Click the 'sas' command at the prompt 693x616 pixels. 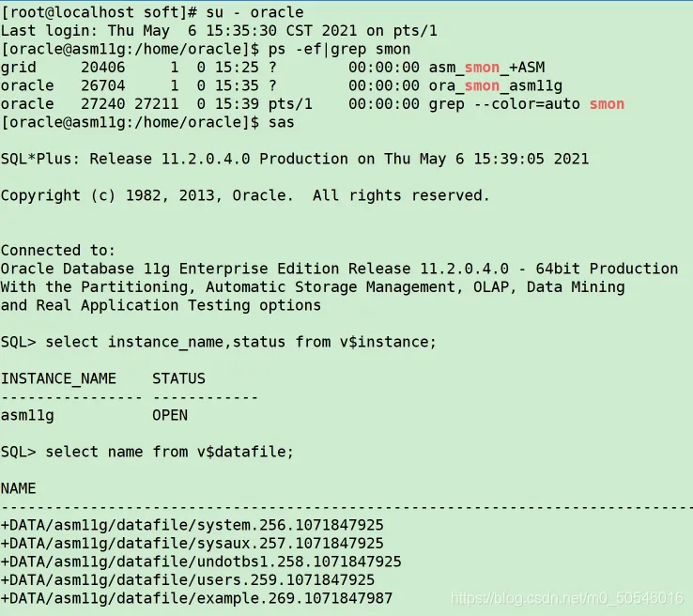coord(282,122)
